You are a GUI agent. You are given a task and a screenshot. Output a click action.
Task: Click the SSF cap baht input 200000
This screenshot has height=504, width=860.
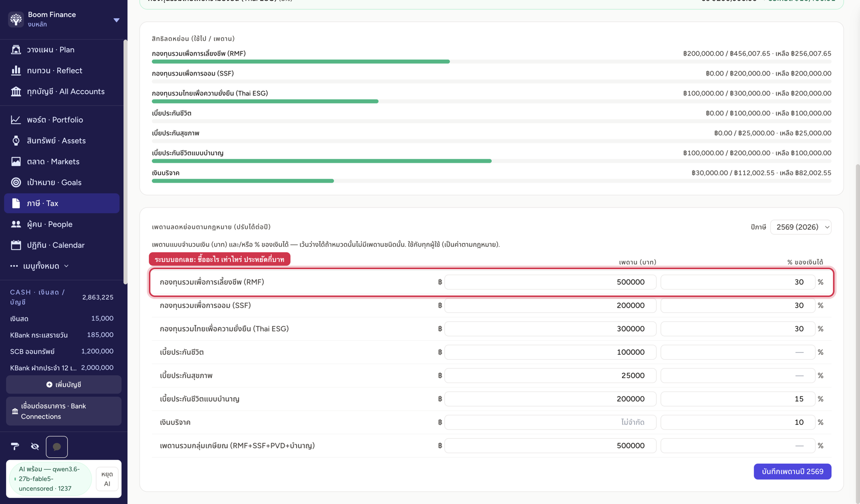tap(550, 305)
